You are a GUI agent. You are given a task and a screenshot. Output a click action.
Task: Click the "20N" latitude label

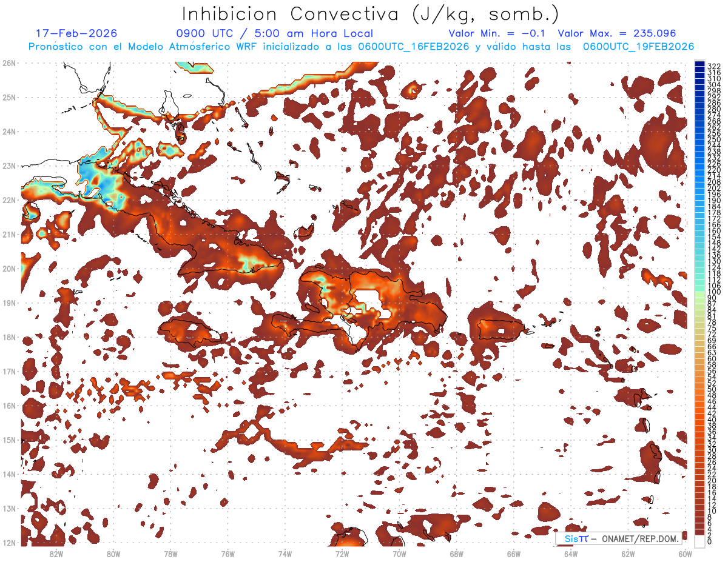(9, 269)
